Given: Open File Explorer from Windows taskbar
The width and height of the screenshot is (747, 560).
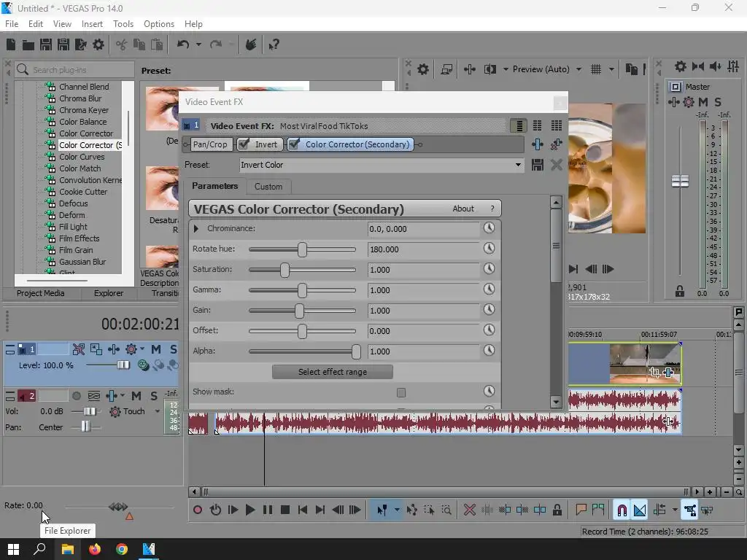Looking at the screenshot, I should tap(68, 549).
